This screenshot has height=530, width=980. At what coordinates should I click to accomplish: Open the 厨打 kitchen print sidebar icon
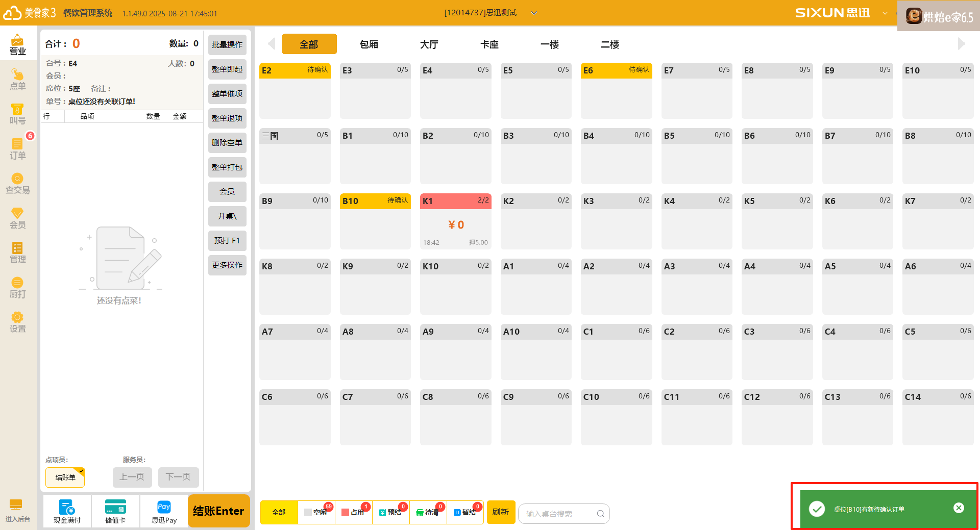(x=17, y=287)
